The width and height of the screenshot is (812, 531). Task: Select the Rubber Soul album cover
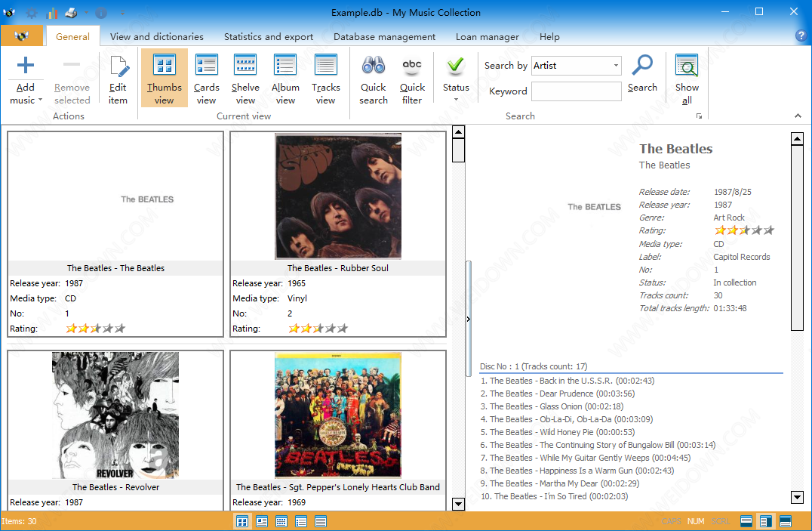[x=338, y=196]
